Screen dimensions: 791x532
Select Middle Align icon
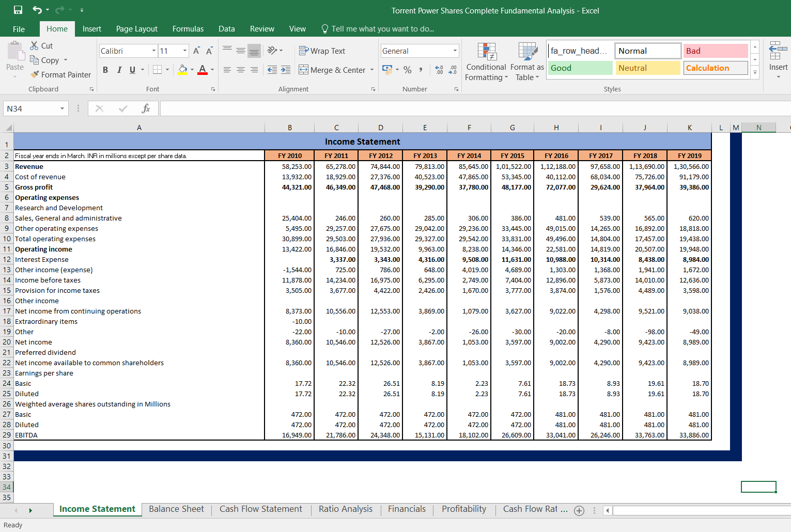[x=241, y=51]
